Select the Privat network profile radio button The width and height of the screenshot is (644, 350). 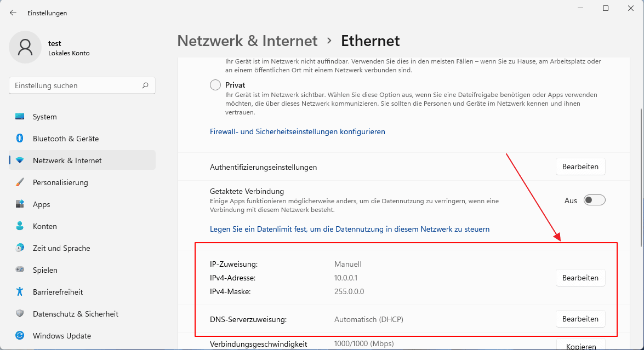click(x=216, y=85)
